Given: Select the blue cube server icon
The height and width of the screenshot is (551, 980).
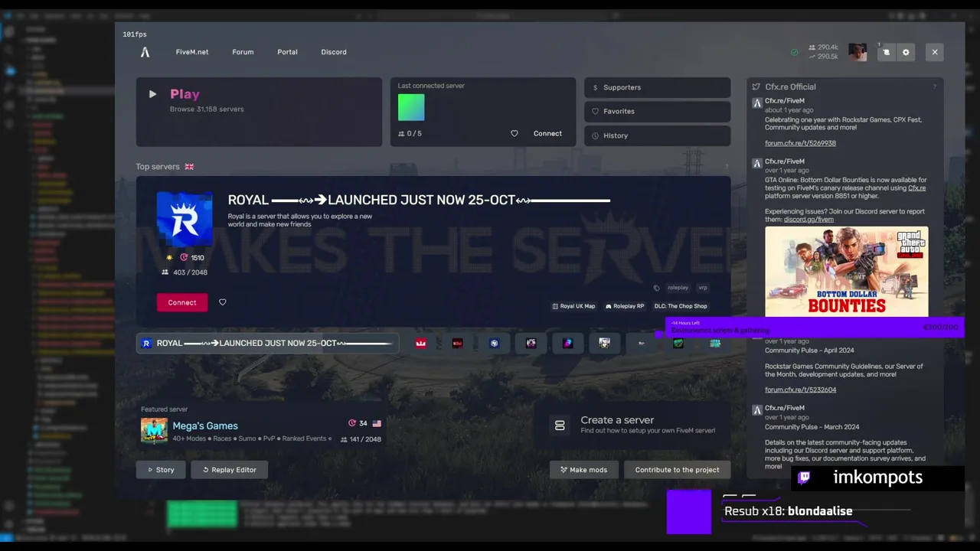Looking at the screenshot, I should point(494,344).
